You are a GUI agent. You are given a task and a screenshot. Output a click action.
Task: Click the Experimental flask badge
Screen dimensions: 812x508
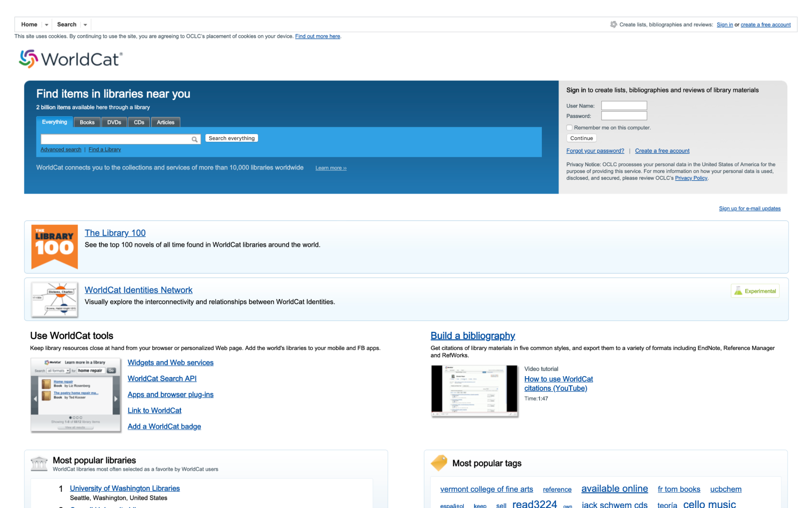tap(755, 291)
